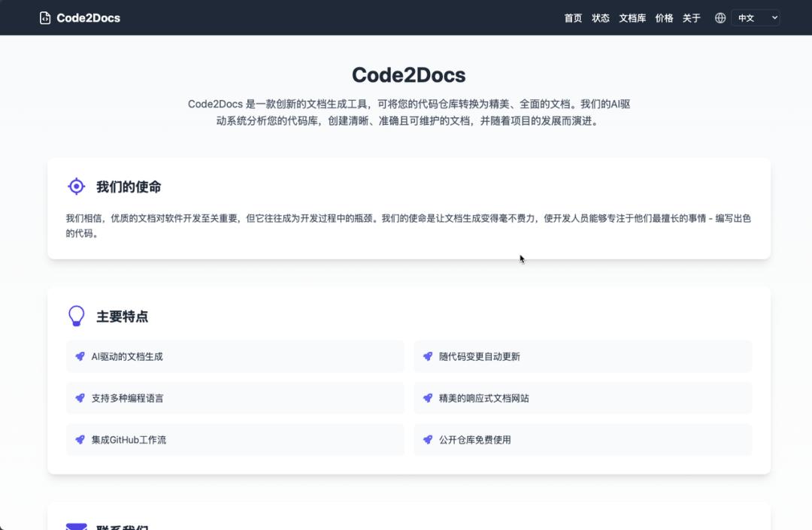812x530 pixels.
Task: Click the rocket icon for 支持多种编程语言
Action: (x=80, y=398)
